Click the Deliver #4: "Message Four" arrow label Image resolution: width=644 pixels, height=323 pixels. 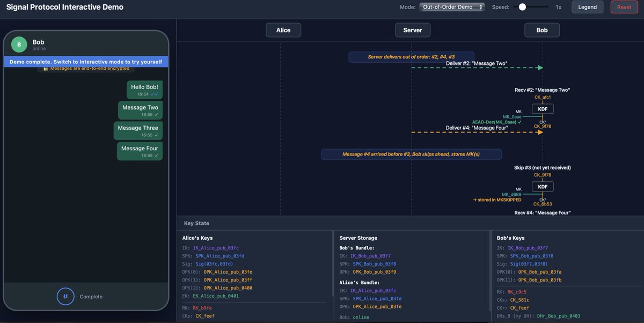pyautogui.click(x=477, y=128)
